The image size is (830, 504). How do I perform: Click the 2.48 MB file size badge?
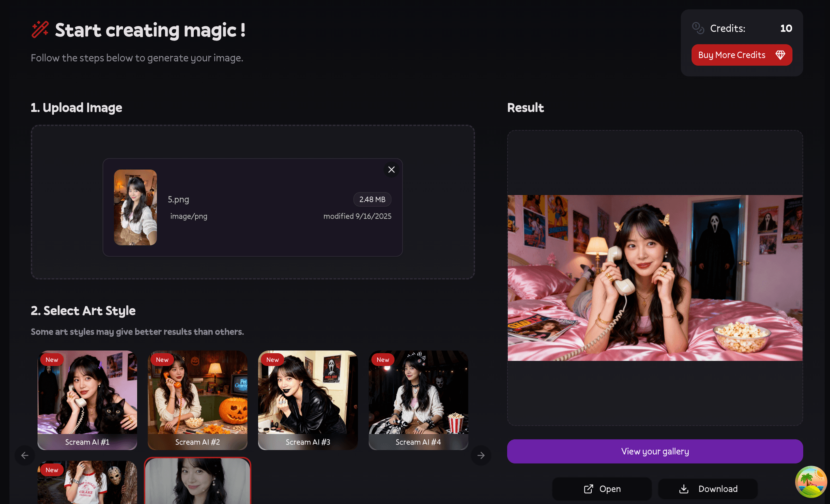pos(372,199)
